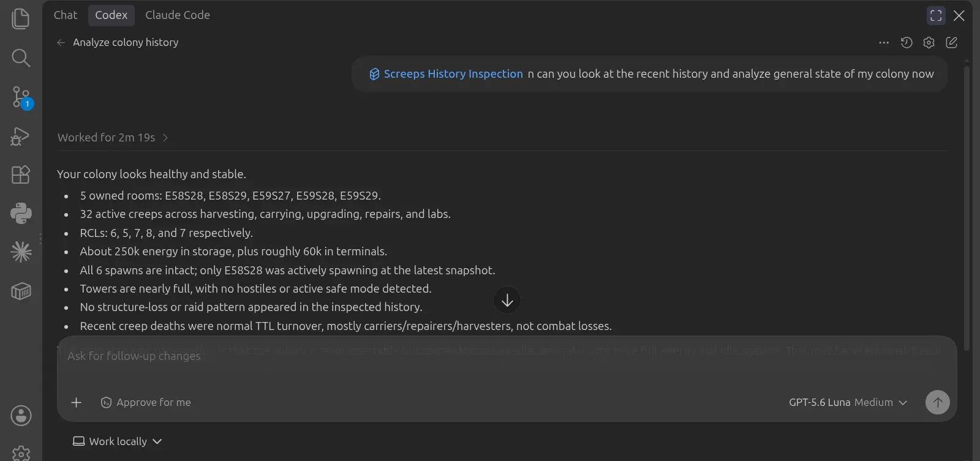This screenshot has width=980, height=461.
Task: Open the Codex cube icon panel
Action: [21, 291]
